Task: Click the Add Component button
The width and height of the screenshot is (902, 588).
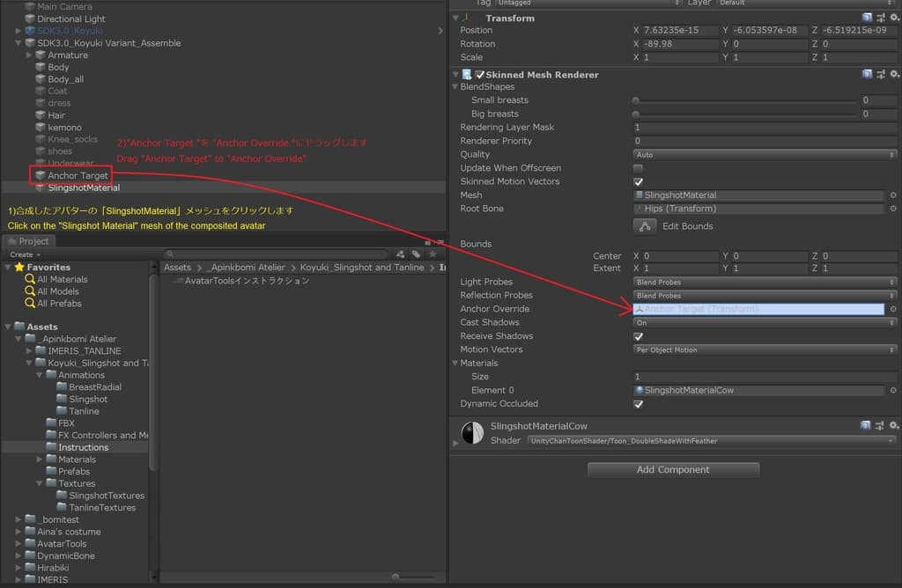Action: tap(673, 470)
